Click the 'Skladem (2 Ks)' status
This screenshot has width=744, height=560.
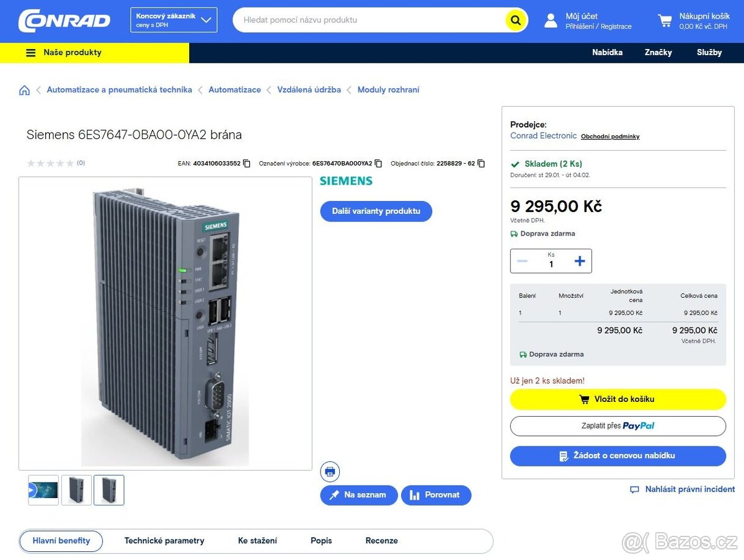pos(553,164)
